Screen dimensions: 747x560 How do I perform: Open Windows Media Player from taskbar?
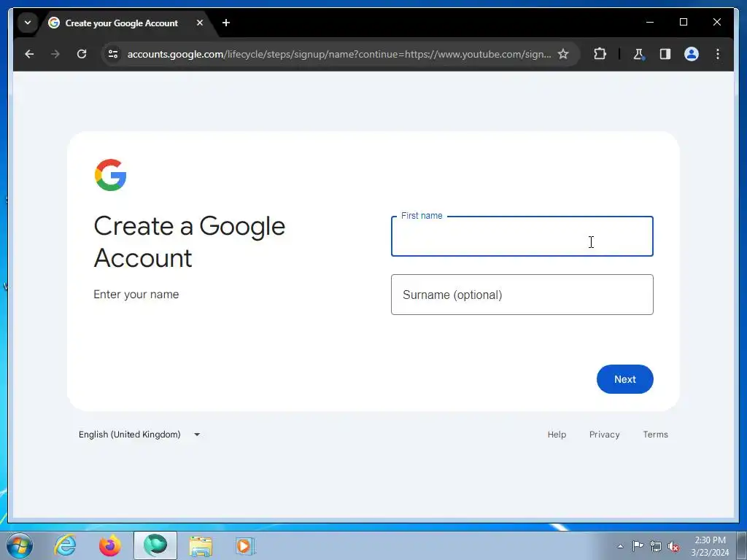point(245,545)
